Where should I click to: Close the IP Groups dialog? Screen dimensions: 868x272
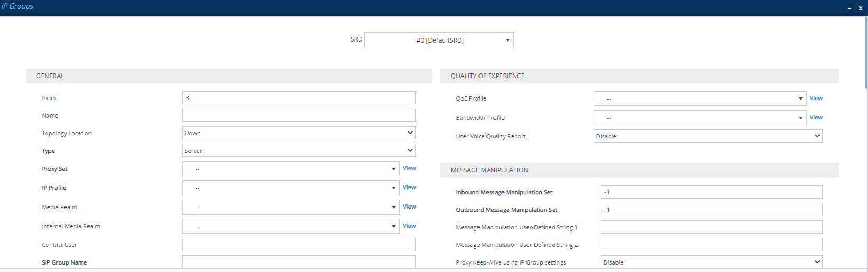pos(861,8)
